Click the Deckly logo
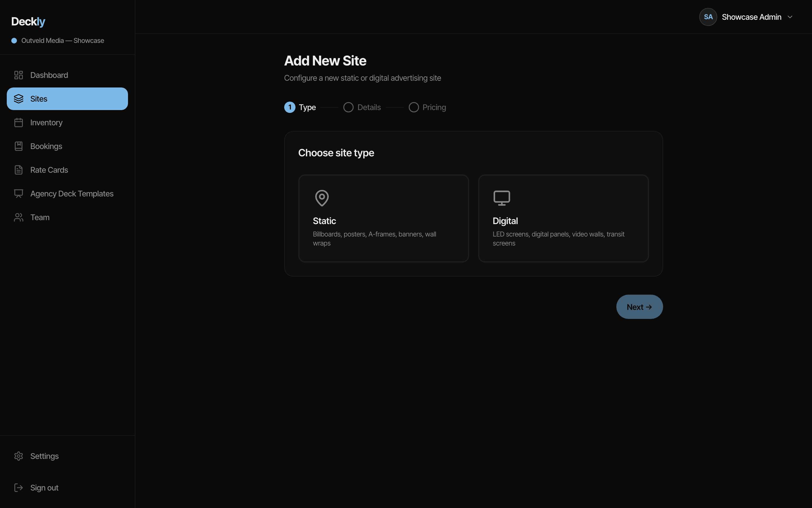 pos(28,21)
